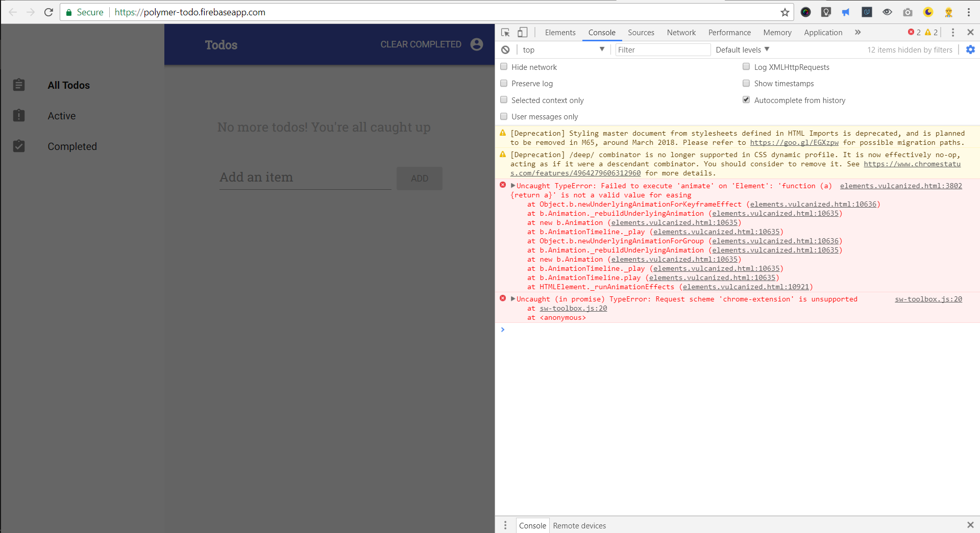
Task: Expand the Uncaught TypeError animate error
Action: tap(513, 186)
